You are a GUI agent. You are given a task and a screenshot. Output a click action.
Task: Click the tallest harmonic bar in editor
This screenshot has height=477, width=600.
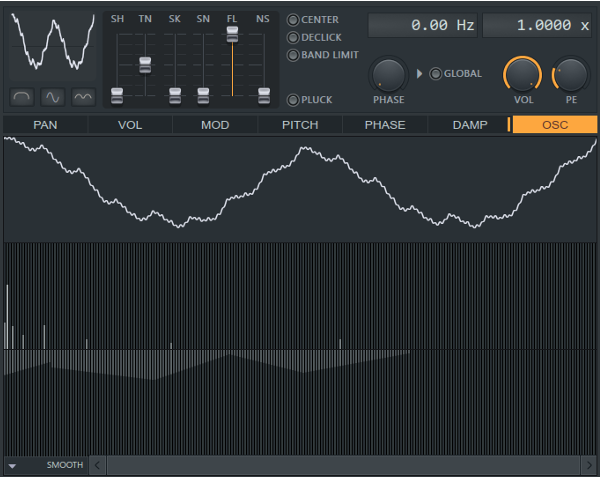[7, 317]
